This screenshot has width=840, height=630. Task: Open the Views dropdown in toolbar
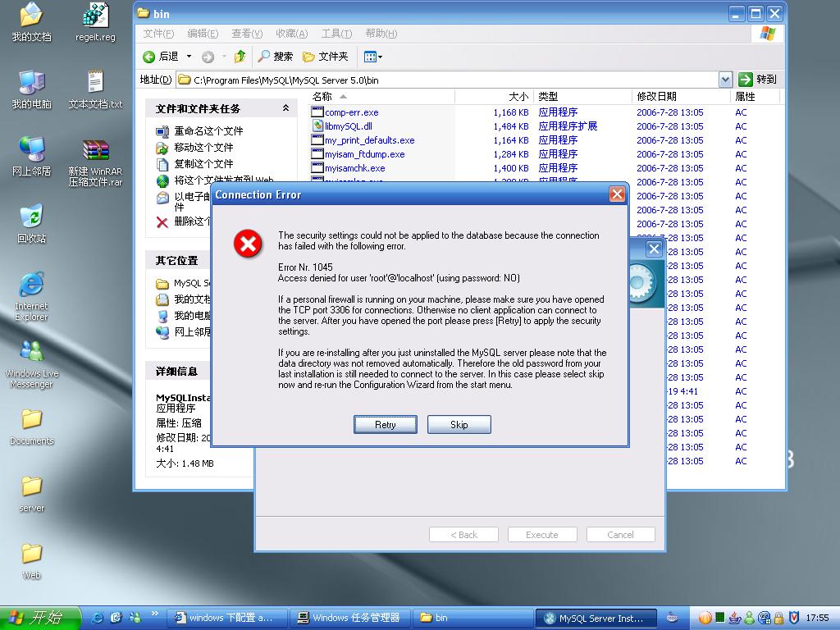373,57
